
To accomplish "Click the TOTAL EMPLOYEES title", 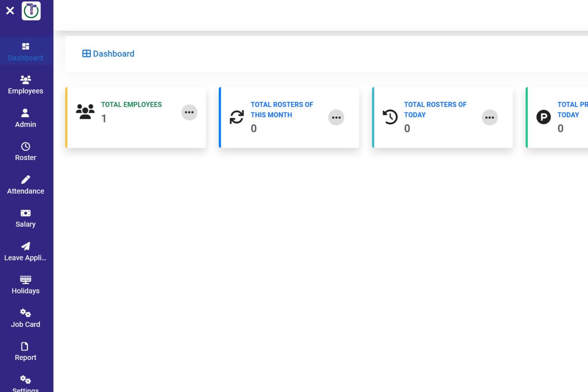I will (131, 105).
